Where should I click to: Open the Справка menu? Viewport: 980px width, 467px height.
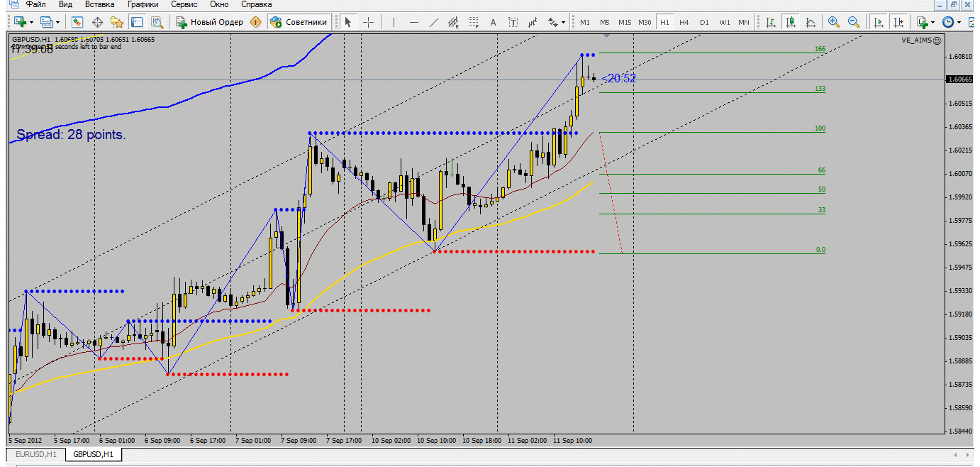click(x=257, y=4)
